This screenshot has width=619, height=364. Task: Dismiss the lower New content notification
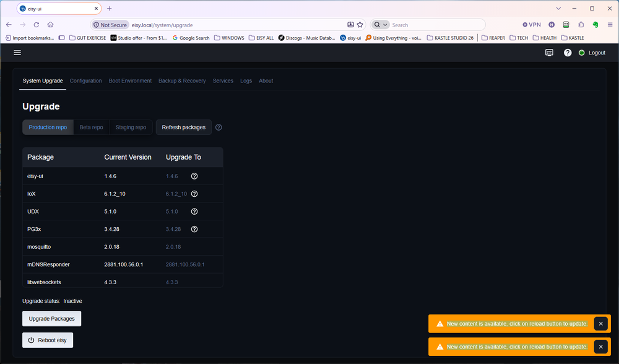point(600,347)
